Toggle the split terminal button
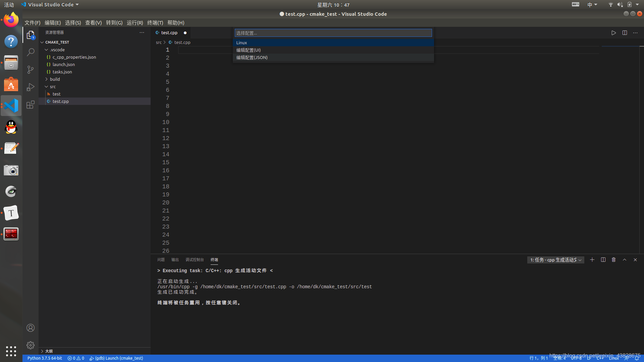The height and width of the screenshot is (362, 644). [x=603, y=260]
